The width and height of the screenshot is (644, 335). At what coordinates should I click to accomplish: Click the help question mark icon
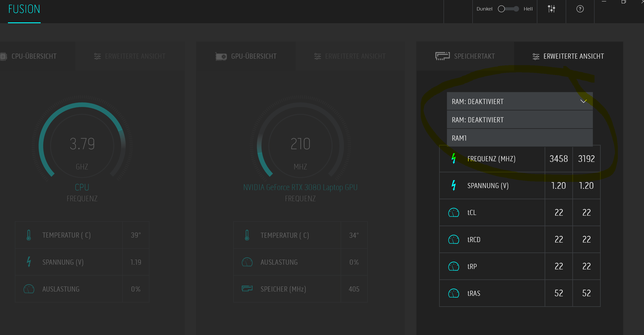click(580, 9)
